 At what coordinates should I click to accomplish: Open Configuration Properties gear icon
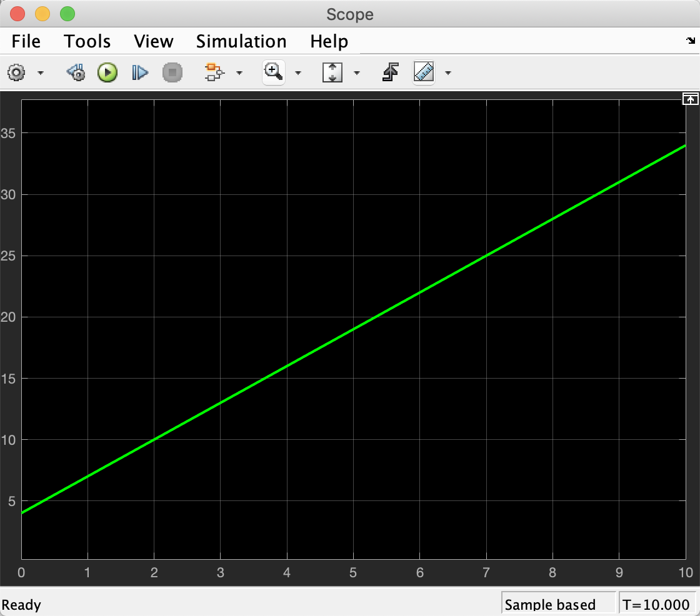(x=16, y=72)
